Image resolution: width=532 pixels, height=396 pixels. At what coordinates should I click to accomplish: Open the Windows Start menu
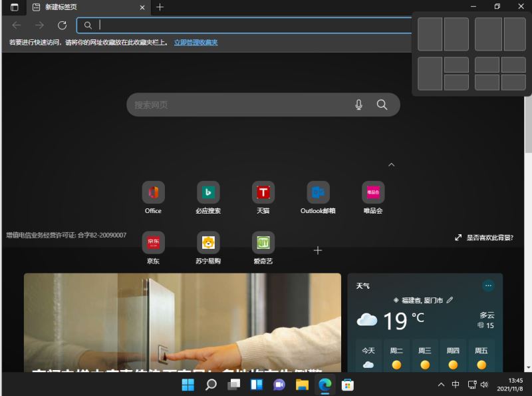click(188, 385)
